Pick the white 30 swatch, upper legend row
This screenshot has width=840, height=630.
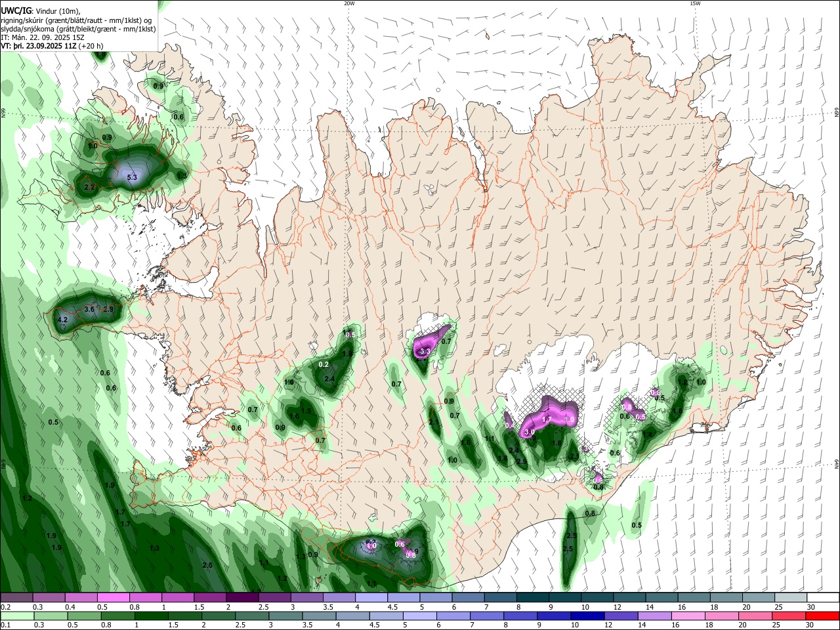tap(823, 598)
